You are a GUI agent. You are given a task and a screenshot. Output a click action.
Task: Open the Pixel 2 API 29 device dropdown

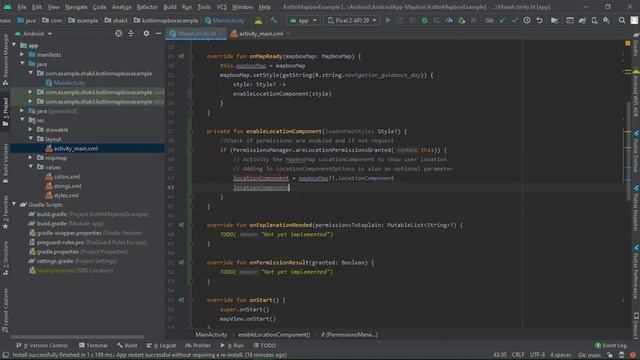(352, 20)
